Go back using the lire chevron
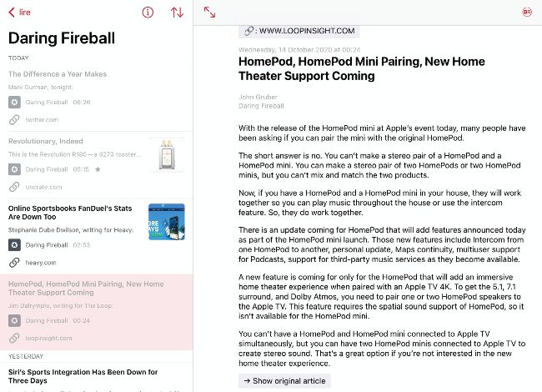542x392 pixels. [18, 13]
